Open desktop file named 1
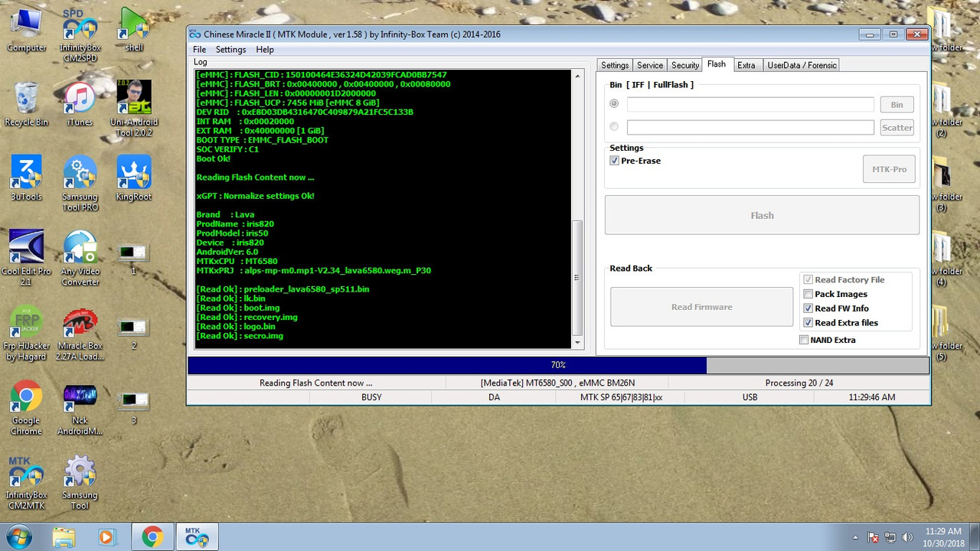The width and height of the screenshot is (980, 551). point(134,258)
